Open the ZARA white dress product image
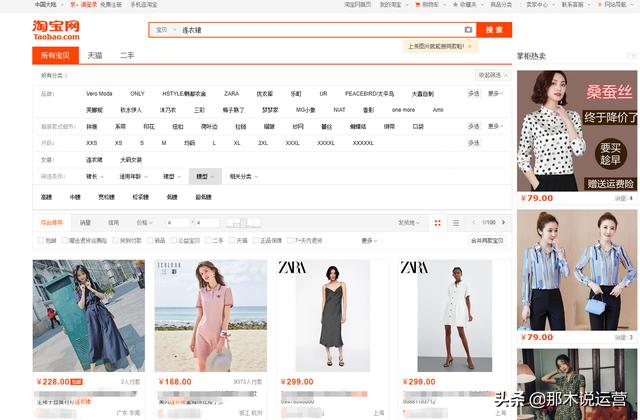The height and width of the screenshot is (420, 640). [x=454, y=316]
